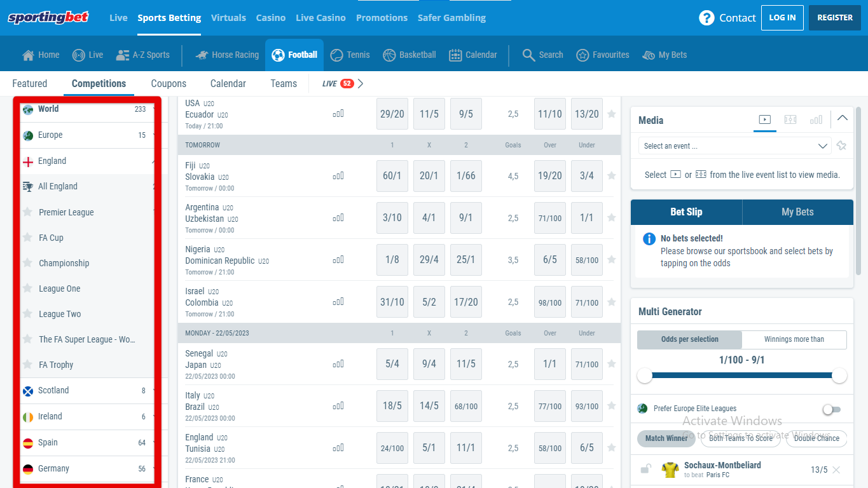The height and width of the screenshot is (488, 868).
Task: Open stats icon for Senegal vs Japan
Action: (338, 364)
